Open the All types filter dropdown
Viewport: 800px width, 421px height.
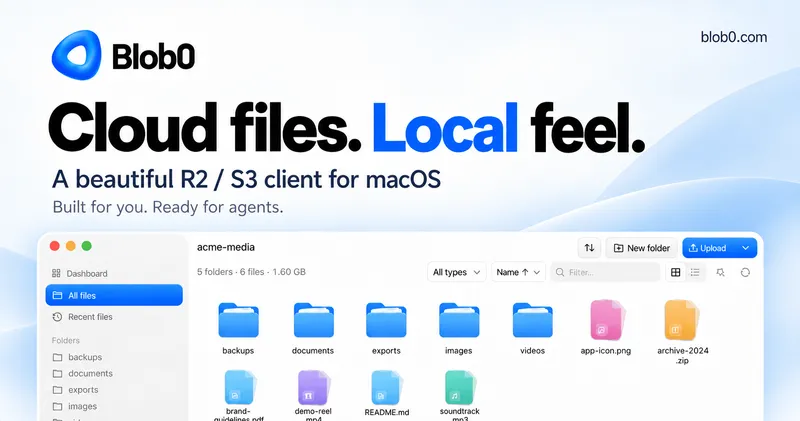457,273
